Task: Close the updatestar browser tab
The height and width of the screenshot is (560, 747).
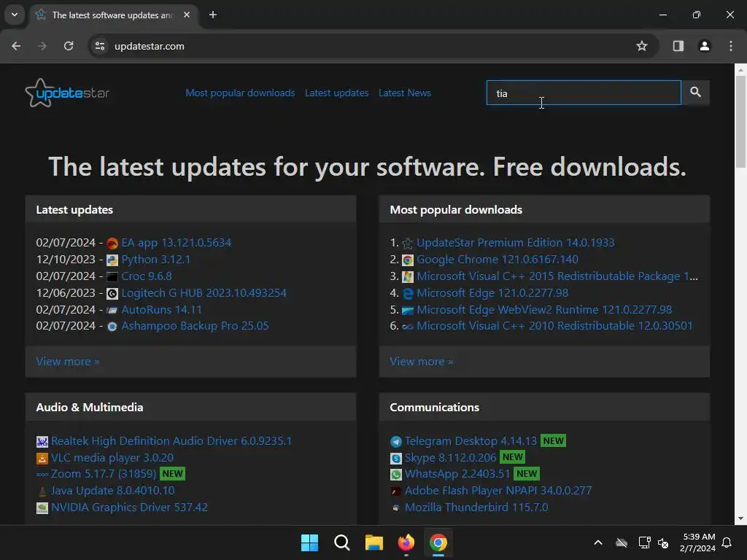Action: pos(187,15)
